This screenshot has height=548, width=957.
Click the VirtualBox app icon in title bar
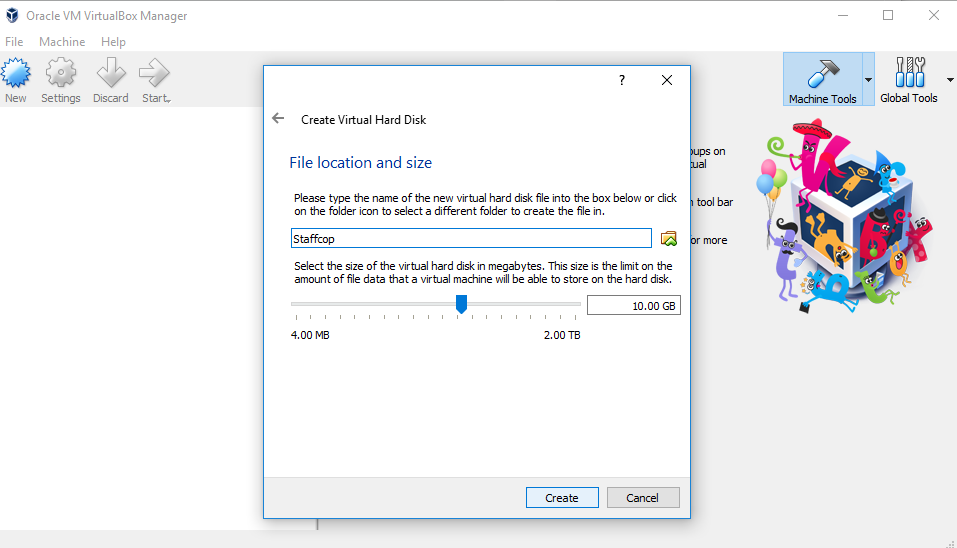[x=12, y=15]
